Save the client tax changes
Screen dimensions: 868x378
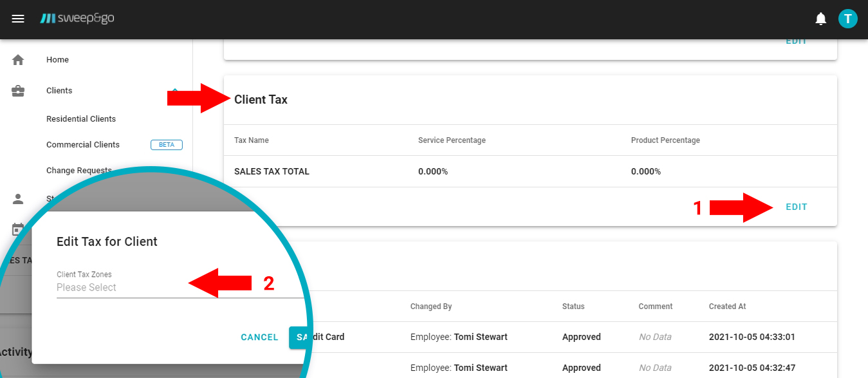pyautogui.click(x=300, y=337)
